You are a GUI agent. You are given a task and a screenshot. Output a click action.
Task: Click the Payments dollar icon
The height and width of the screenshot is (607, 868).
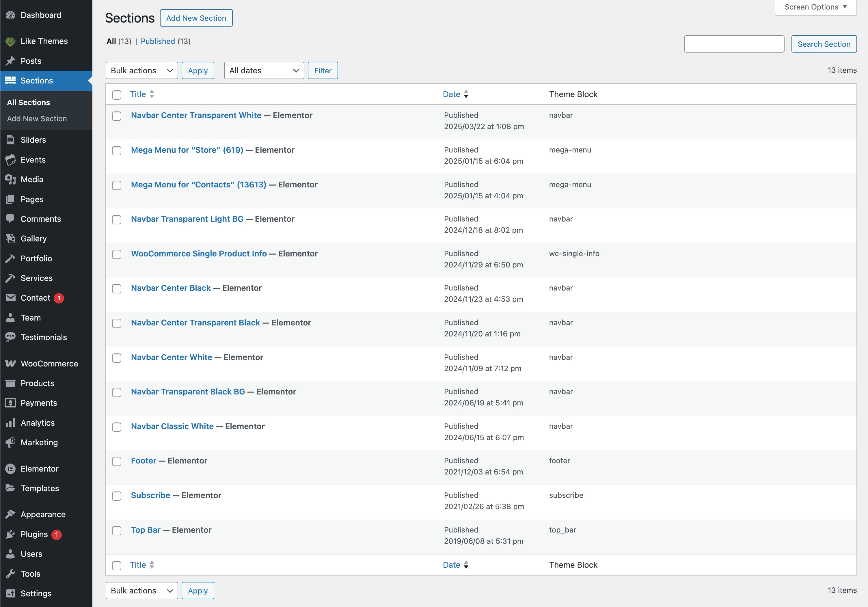point(11,403)
